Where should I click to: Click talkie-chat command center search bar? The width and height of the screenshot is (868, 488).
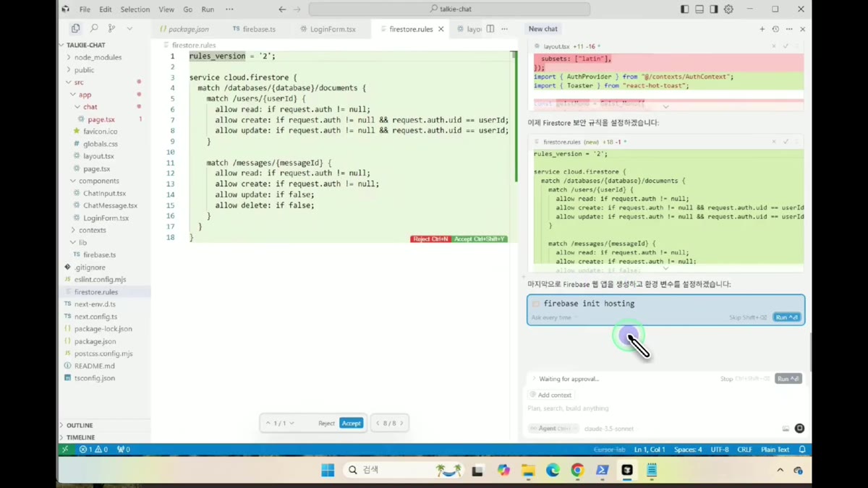[x=449, y=9]
